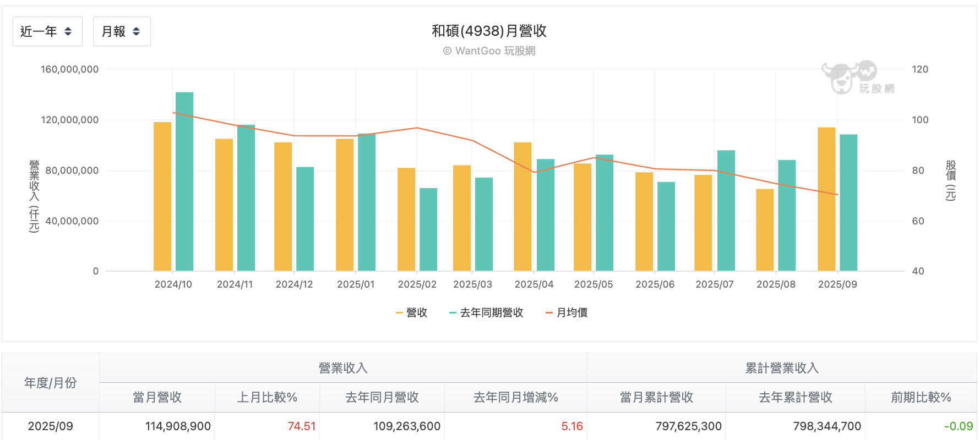The width and height of the screenshot is (980, 440).
Task: Select the 2024/10 teal last-year bar
Action: click(x=184, y=182)
